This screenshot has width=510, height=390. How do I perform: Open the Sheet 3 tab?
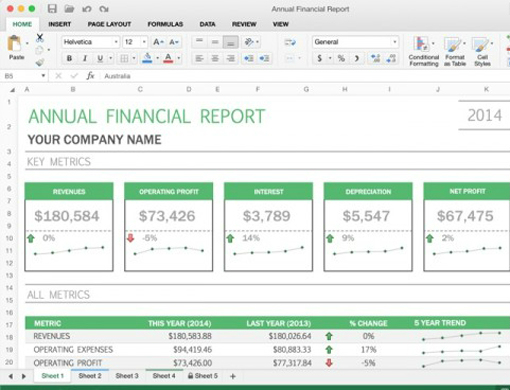click(127, 376)
